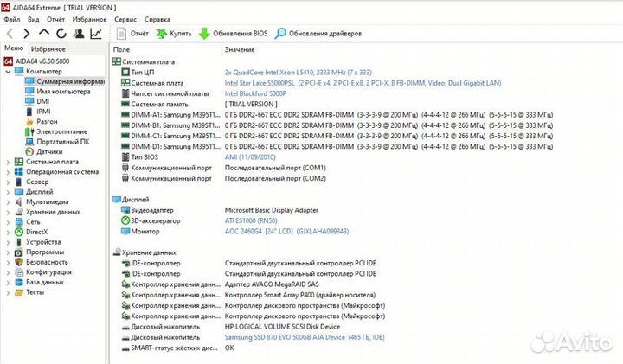
Task: Select the DMI tree item
Action: 37,101
